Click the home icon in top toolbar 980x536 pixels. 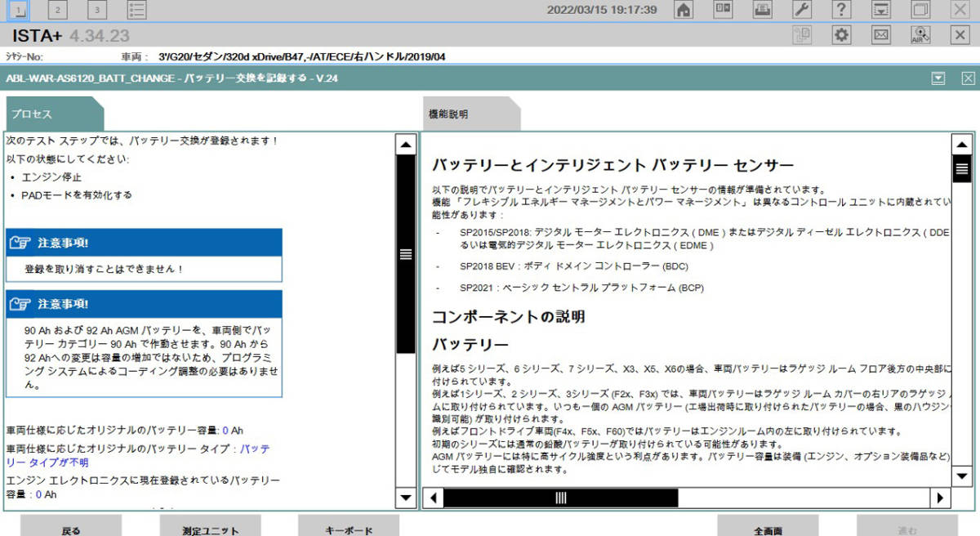[x=684, y=10]
